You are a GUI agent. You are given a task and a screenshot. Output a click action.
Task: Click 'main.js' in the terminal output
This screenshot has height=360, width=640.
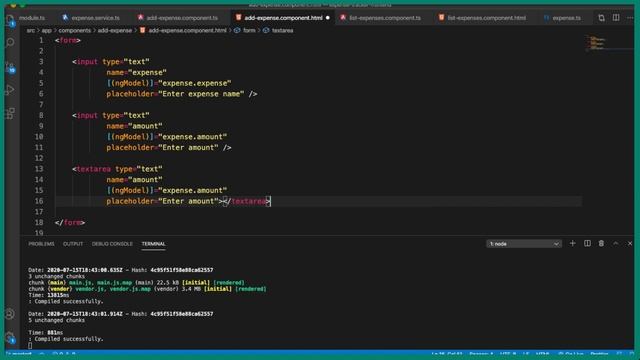tap(80, 282)
